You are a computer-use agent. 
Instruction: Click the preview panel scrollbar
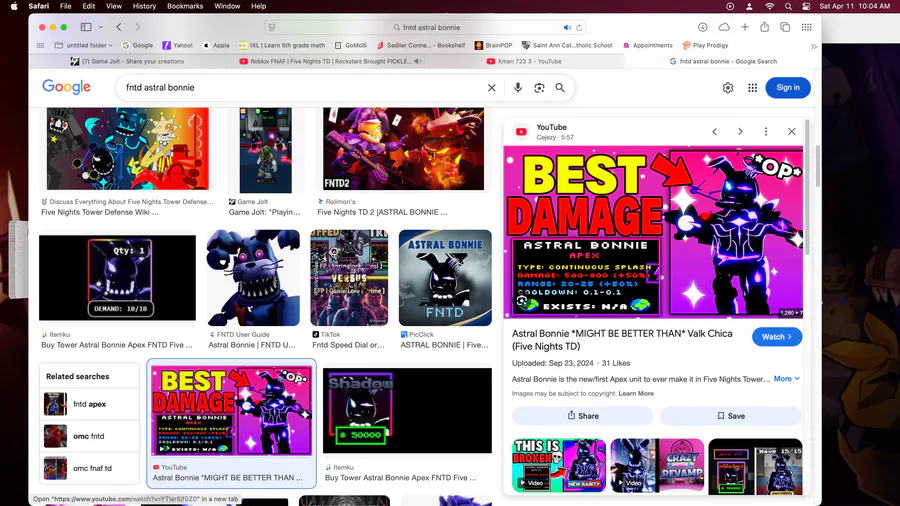(807, 187)
